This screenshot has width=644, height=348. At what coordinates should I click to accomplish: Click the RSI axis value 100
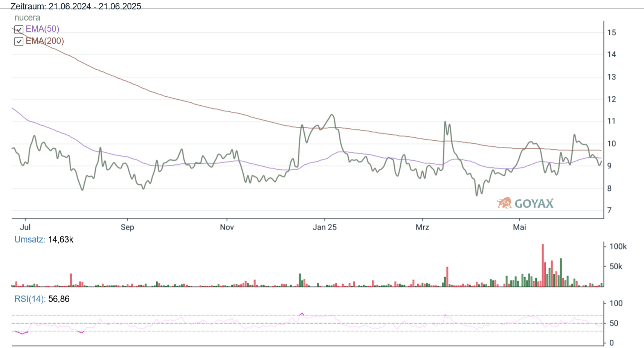point(616,303)
